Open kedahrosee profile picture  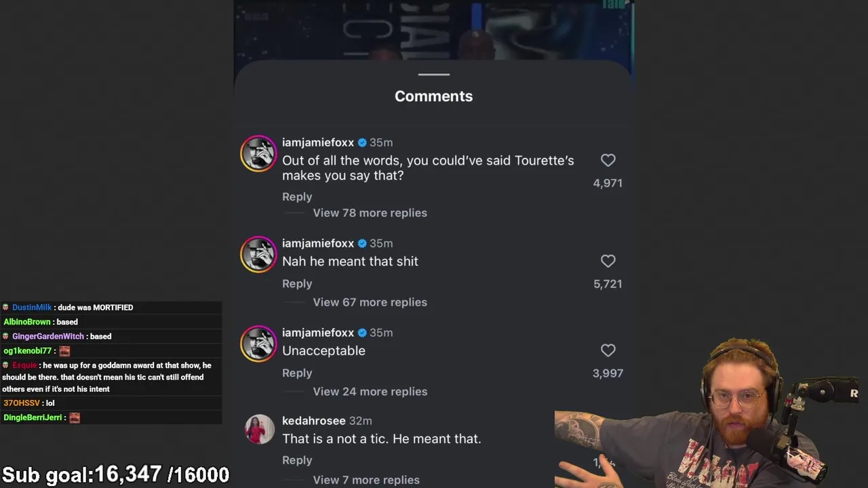pyautogui.click(x=259, y=430)
